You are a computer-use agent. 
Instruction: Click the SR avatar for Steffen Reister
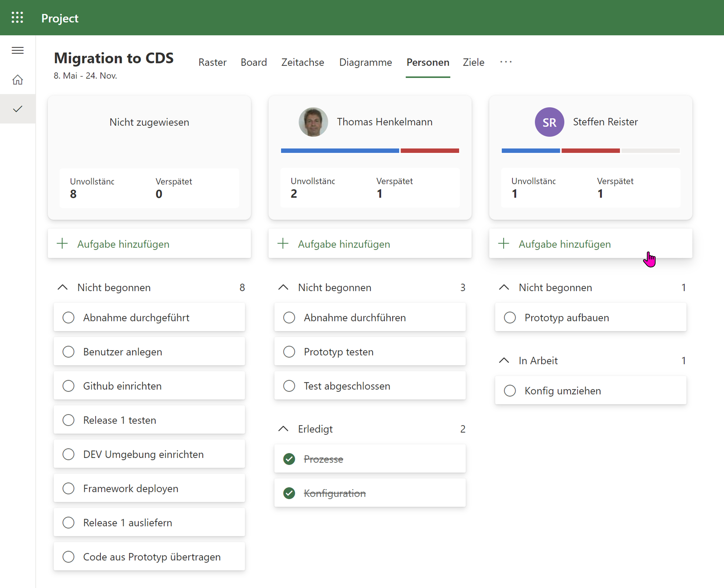point(549,122)
